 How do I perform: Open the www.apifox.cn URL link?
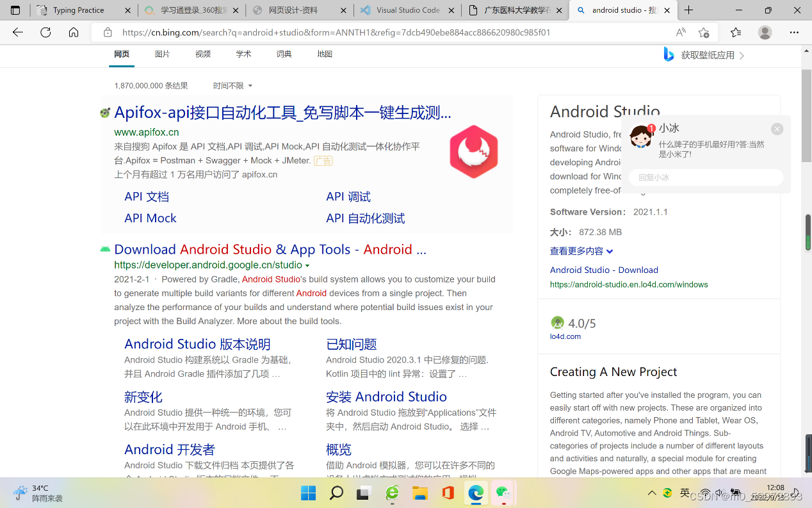[147, 132]
